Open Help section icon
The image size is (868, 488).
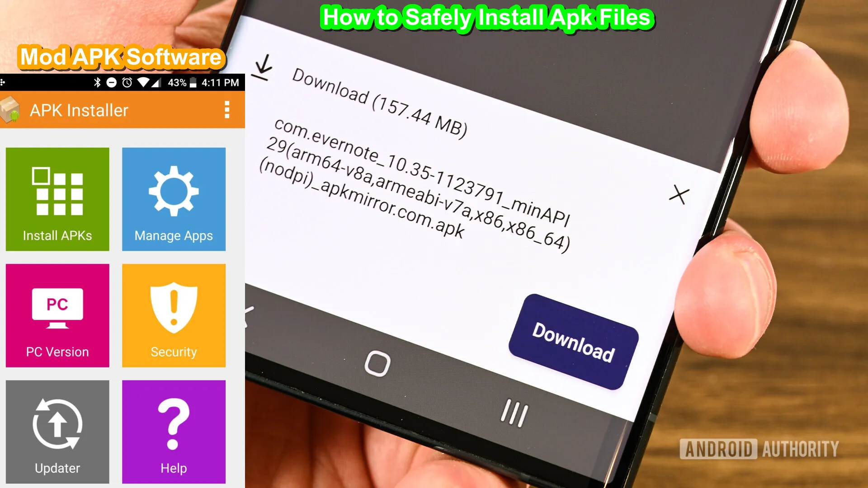click(x=174, y=432)
